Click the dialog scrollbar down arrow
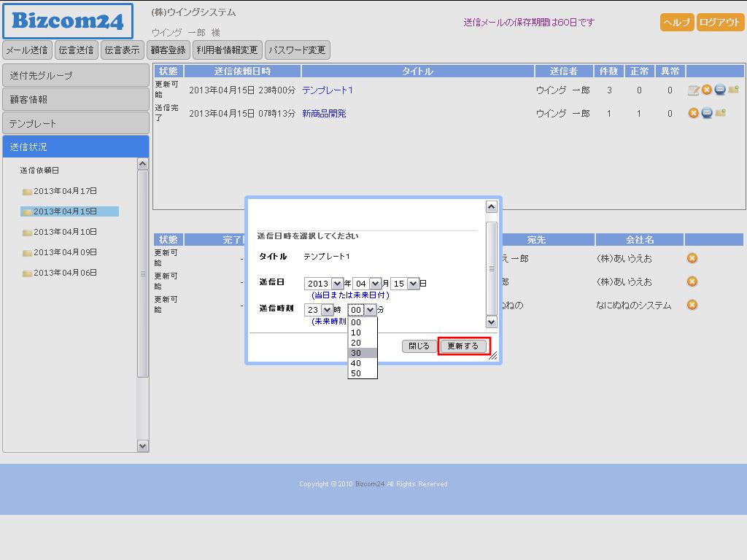The image size is (747, 560). tap(491, 322)
